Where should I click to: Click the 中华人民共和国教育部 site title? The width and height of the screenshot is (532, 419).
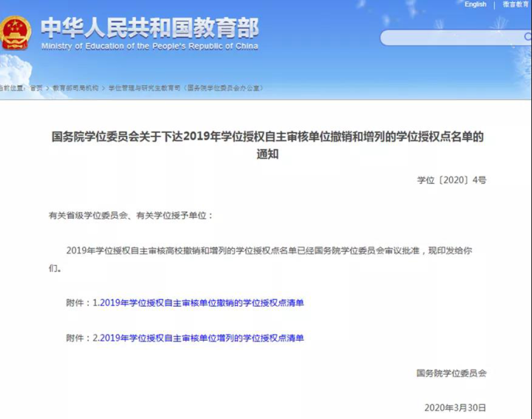(149, 28)
